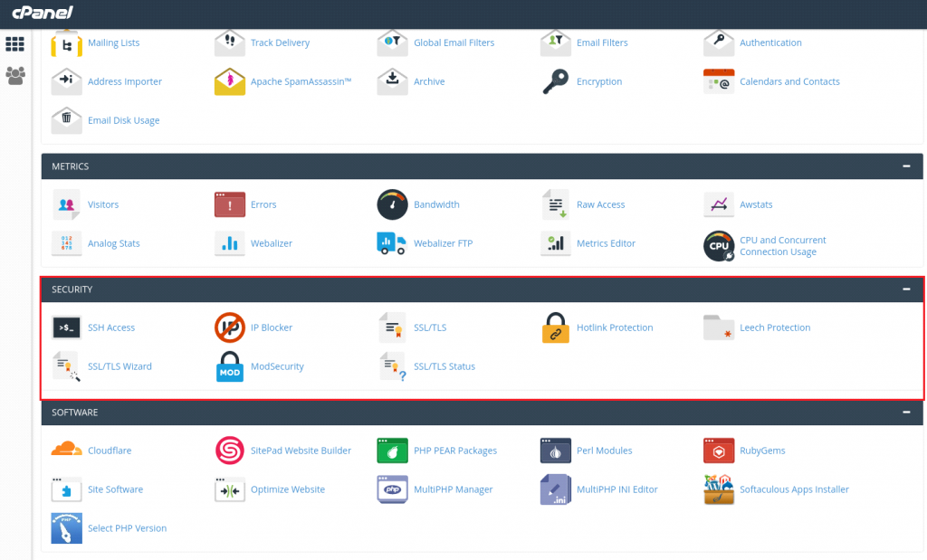Click the Optimize Website link
Viewport: 927px width, 560px height.
(288, 489)
